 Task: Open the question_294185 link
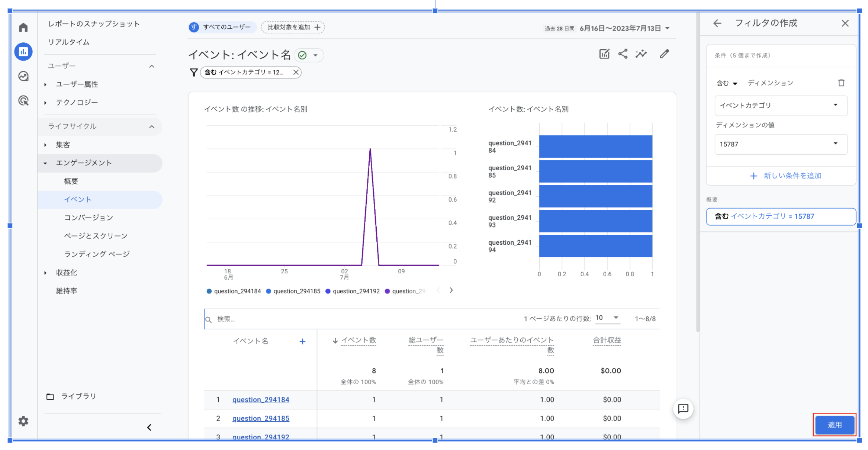tap(261, 418)
